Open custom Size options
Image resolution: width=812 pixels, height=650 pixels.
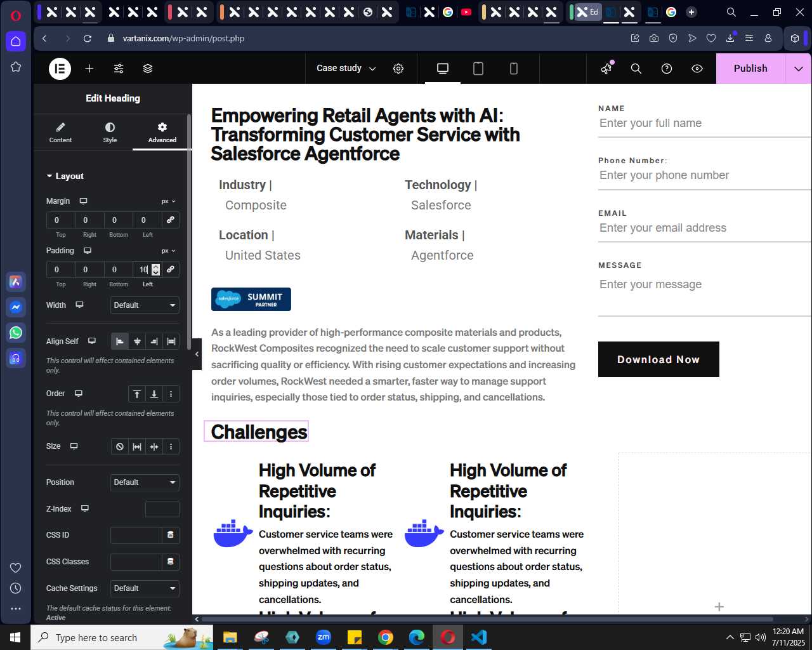171,447
